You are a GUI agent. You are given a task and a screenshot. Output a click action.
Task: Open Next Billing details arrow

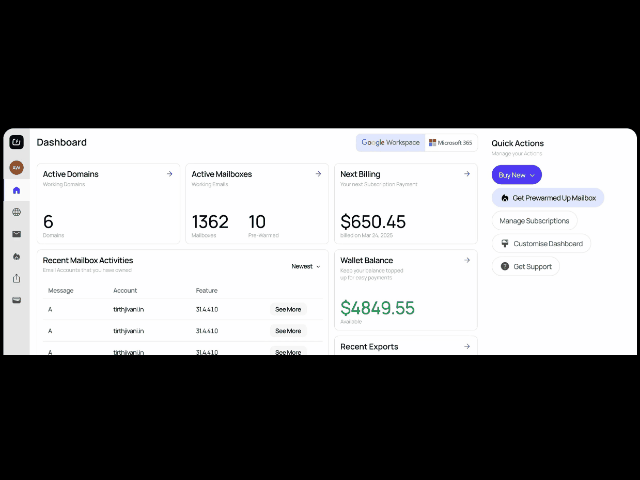coord(467,174)
